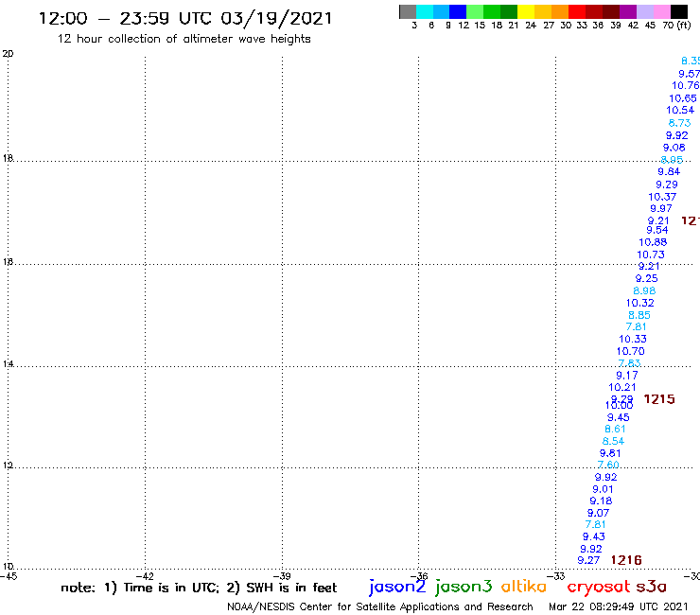
Task: Click the track time marker 1215
Action: 659,399
